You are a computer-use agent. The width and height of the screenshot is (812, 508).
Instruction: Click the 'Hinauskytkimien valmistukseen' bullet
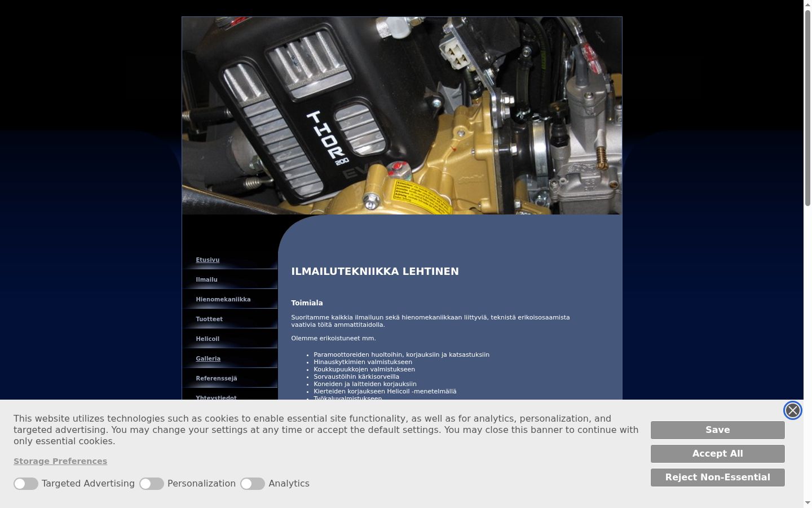click(363, 362)
